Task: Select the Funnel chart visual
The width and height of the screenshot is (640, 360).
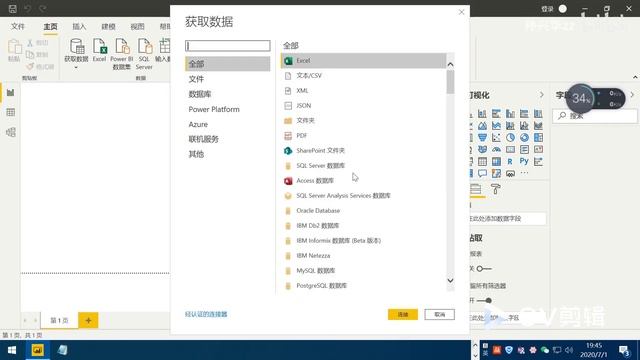Action: coord(482,138)
